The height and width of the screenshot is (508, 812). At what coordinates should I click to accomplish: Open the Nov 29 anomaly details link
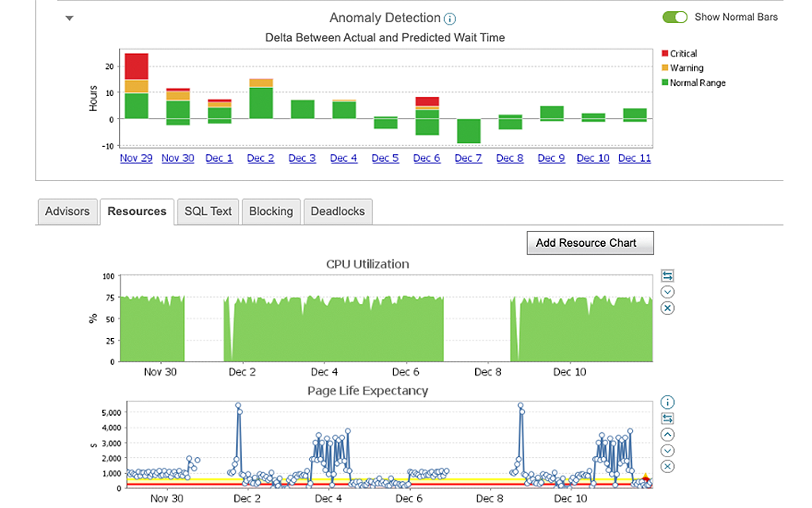coord(136,158)
